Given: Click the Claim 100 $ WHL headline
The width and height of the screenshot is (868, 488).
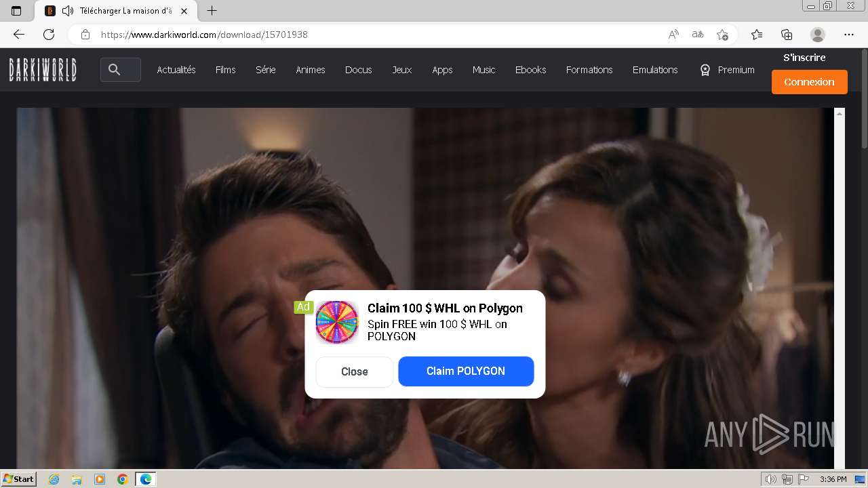Looking at the screenshot, I should (x=445, y=308).
